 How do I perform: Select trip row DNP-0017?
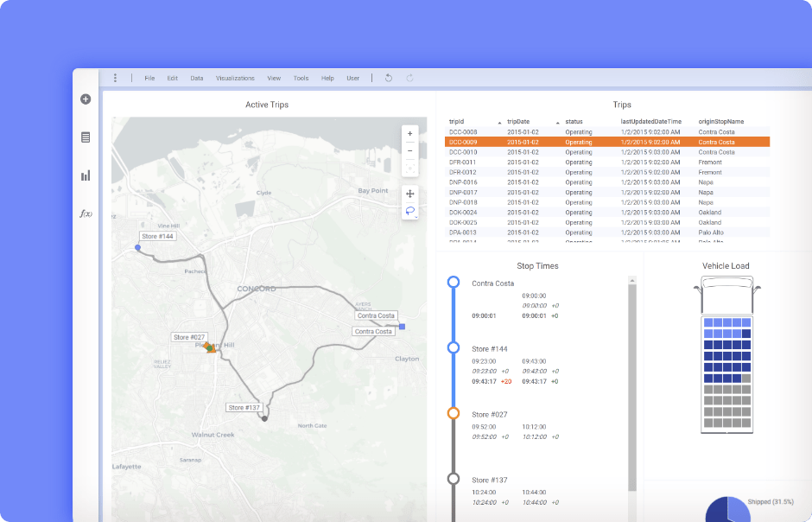607,192
